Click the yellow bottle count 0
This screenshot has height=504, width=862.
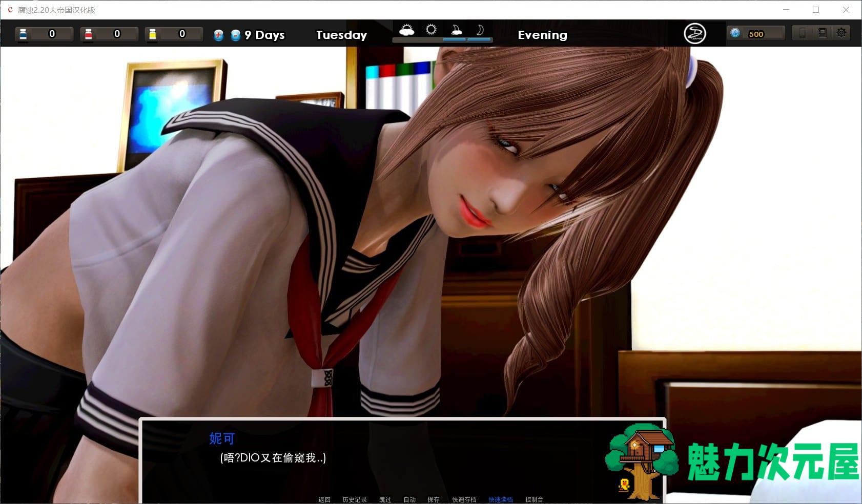point(182,34)
